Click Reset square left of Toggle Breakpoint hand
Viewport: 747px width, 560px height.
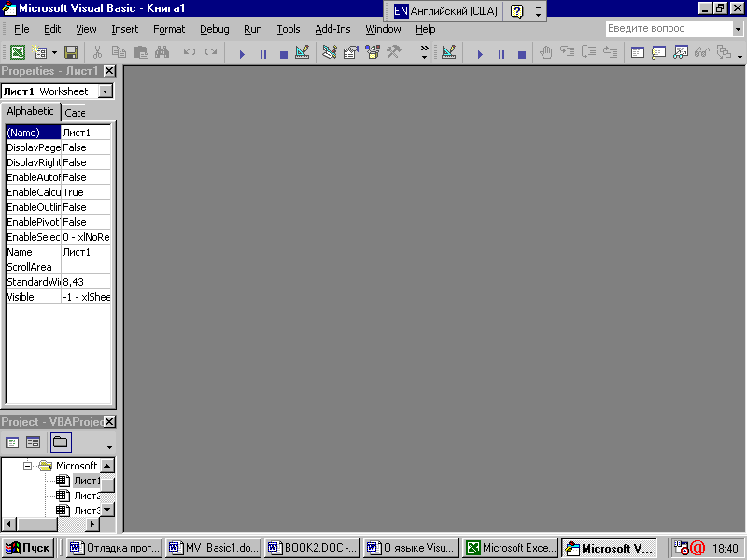[x=522, y=54]
